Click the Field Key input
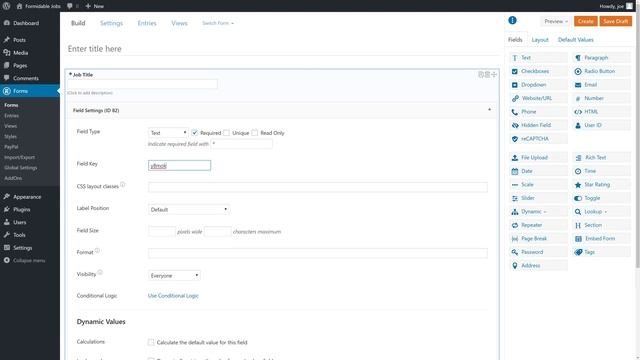The image size is (640, 360). click(180, 166)
